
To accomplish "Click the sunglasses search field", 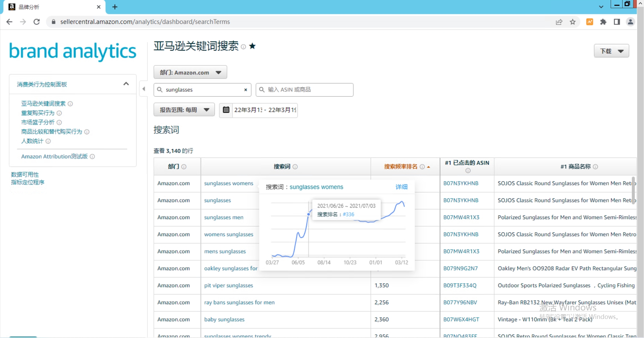I will pyautogui.click(x=202, y=90).
